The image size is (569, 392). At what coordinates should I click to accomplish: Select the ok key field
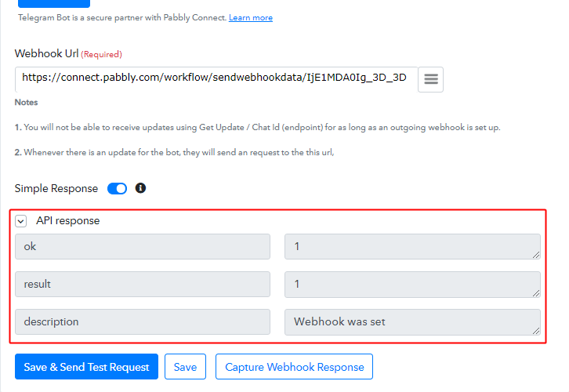[143, 246]
